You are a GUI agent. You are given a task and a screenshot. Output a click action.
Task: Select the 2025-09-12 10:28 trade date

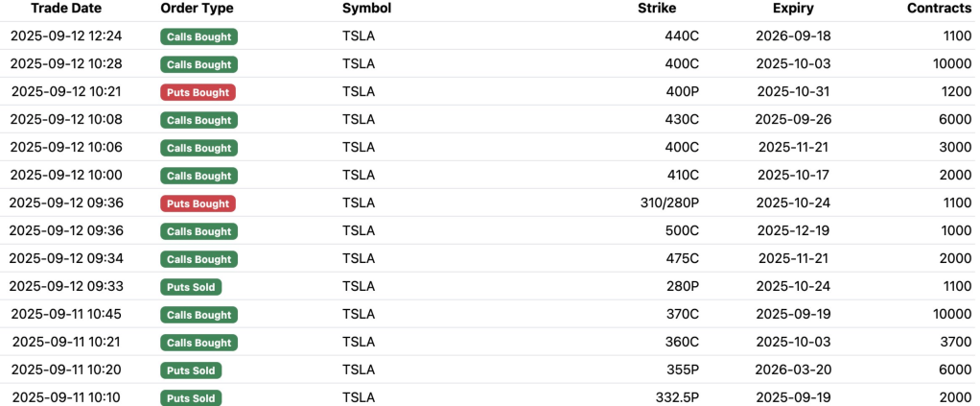[x=66, y=64]
